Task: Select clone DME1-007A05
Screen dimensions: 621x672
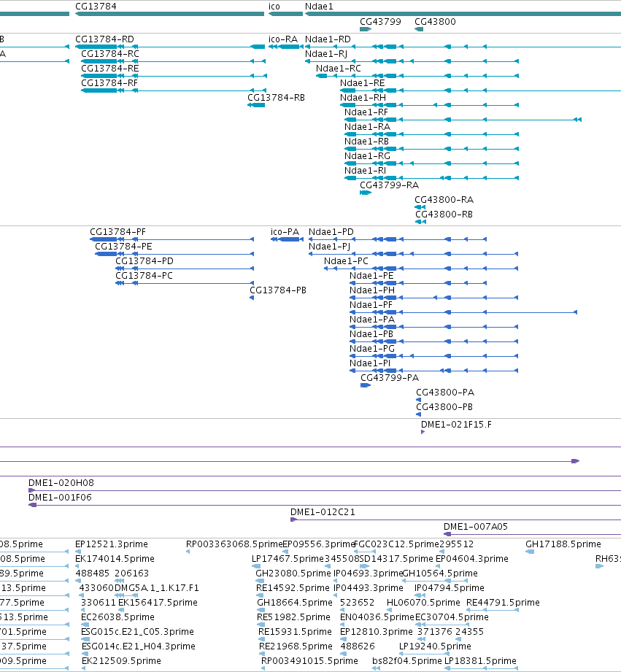Action: pos(532,533)
